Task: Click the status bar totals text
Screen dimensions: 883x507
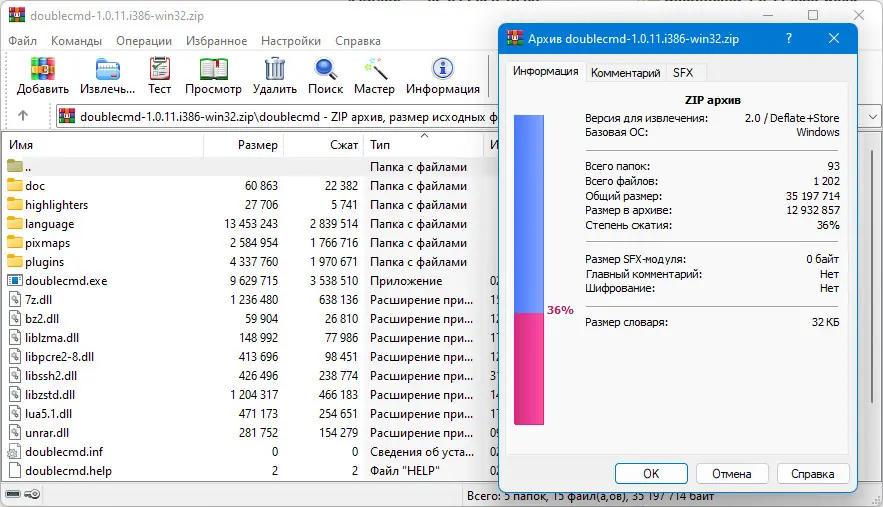Action: pos(590,496)
